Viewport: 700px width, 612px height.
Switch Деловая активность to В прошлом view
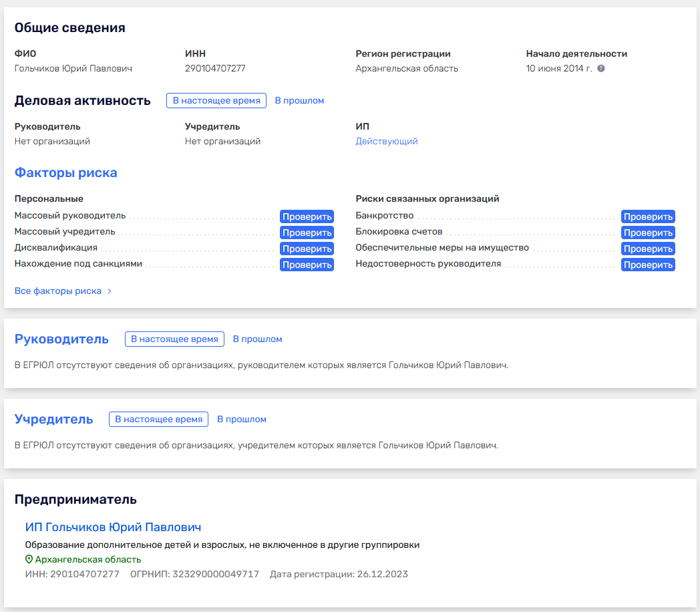[x=299, y=100]
